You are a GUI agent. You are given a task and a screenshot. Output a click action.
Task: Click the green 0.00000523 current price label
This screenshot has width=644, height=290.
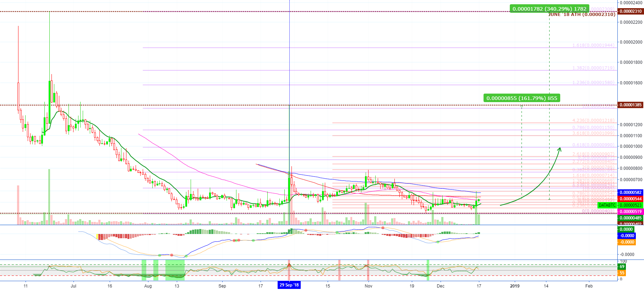pyautogui.click(x=631, y=205)
